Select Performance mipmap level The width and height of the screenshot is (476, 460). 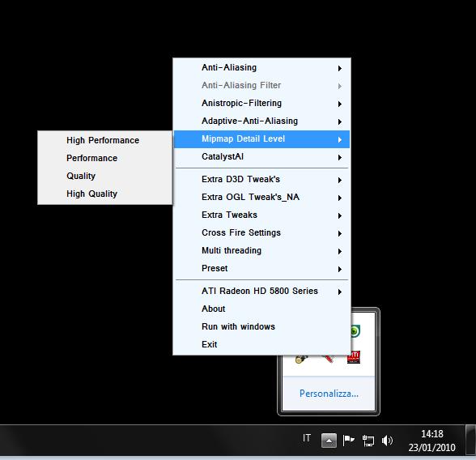pyautogui.click(x=104, y=158)
